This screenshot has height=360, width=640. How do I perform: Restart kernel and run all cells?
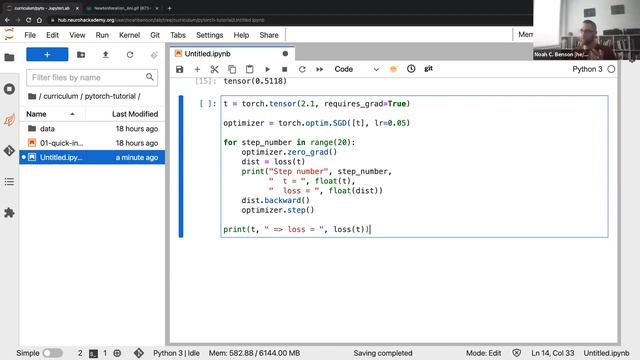[320, 69]
